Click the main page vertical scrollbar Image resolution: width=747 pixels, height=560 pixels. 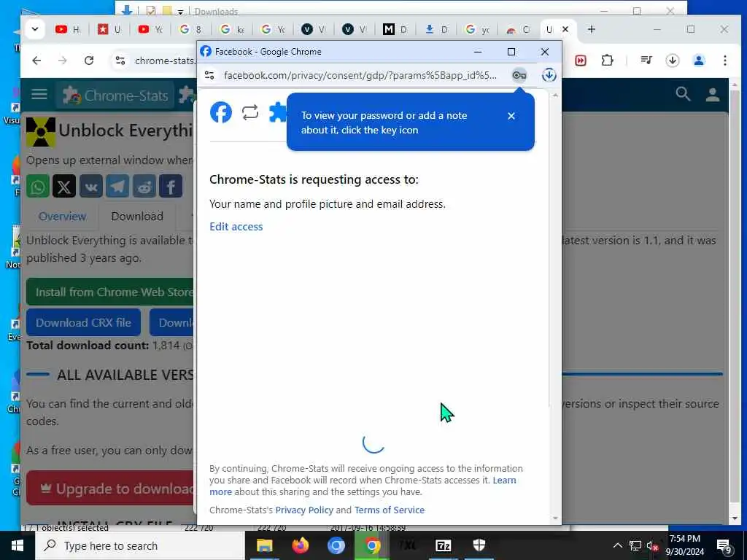pyautogui.click(x=734, y=295)
